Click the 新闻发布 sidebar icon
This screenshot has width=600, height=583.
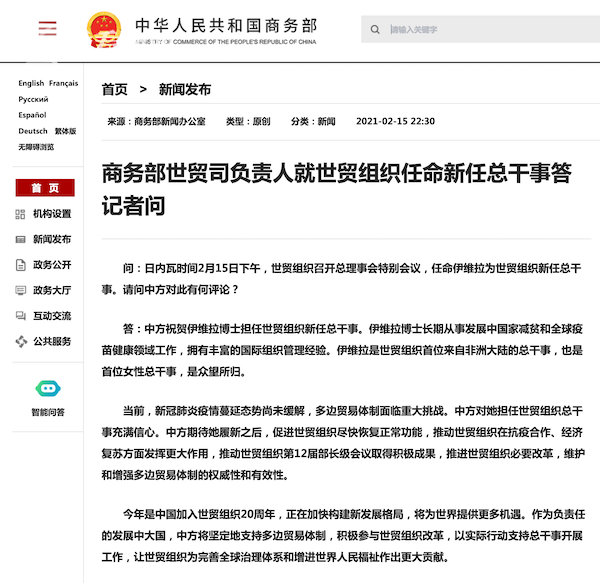(21, 240)
